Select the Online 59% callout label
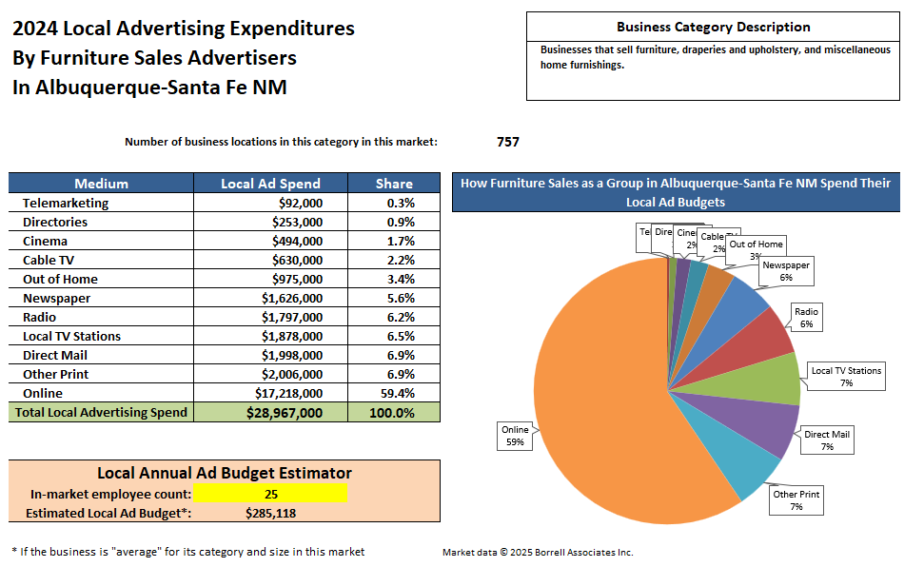Screen dimensions: 924x567 514,436
